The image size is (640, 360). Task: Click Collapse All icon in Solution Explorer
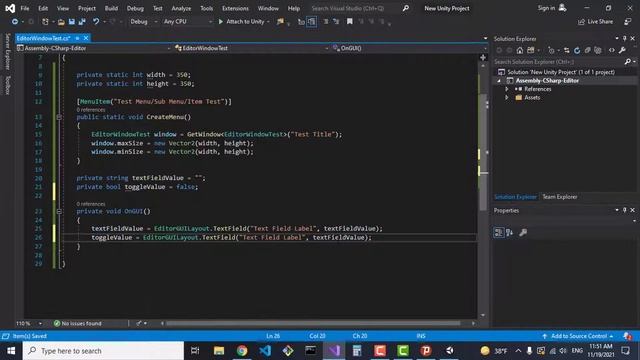coord(587,50)
